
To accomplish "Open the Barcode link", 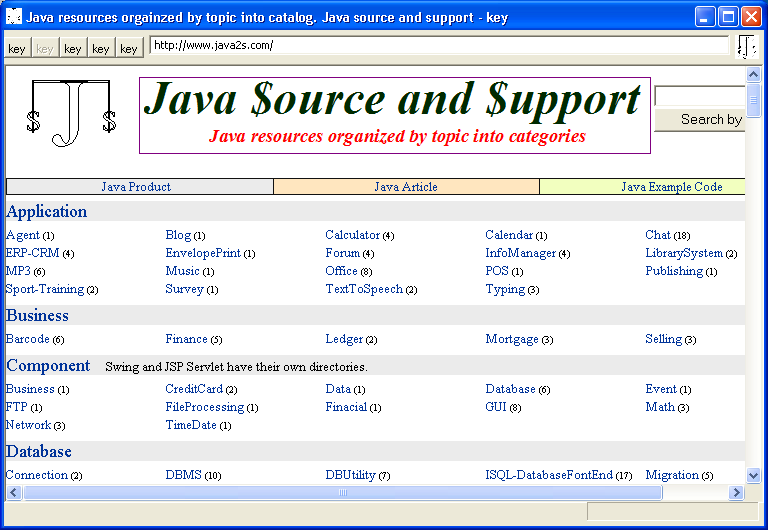I will click(27, 339).
